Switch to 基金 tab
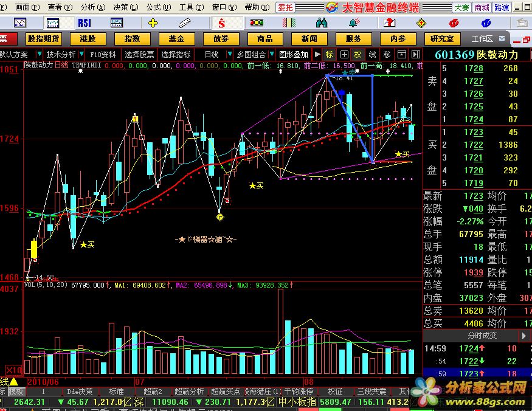This screenshot has height=411, width=532. click(x=176, y=39)
